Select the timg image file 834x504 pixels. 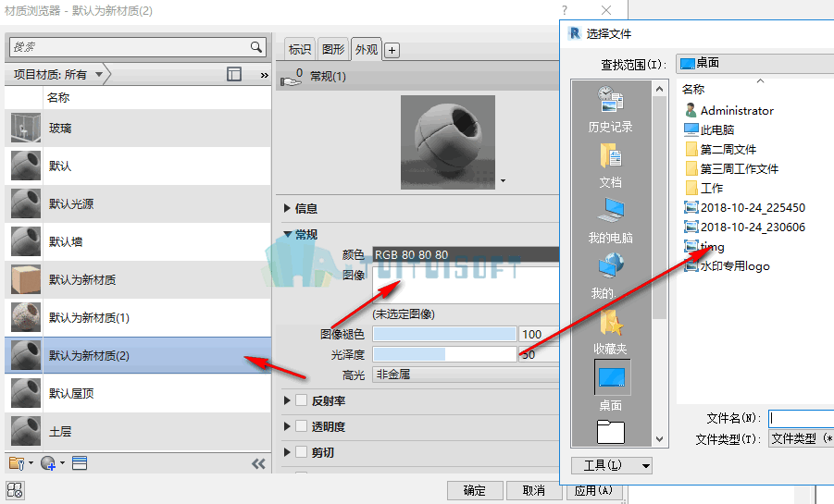point(704,247)
